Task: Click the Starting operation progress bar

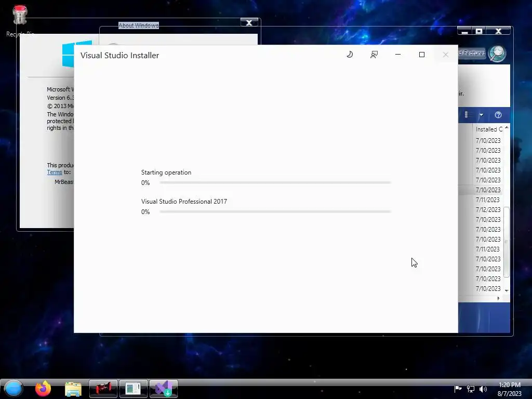Action: click(x=275, y=182)
